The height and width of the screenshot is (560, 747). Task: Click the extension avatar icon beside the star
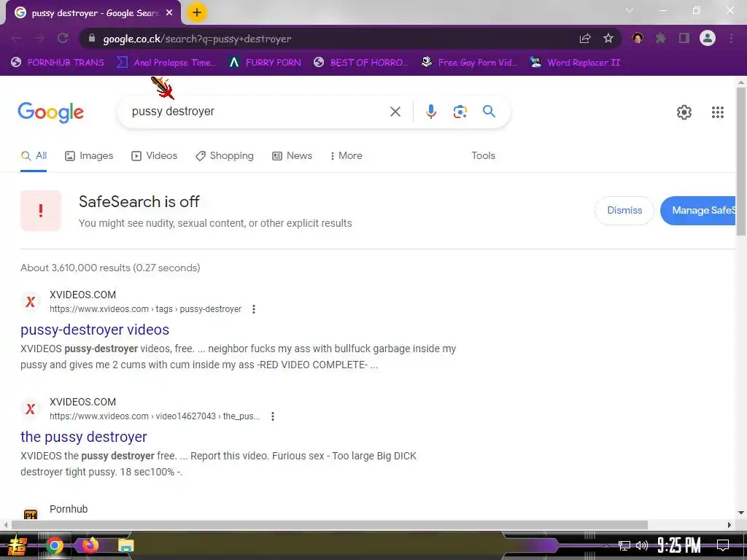638,38
